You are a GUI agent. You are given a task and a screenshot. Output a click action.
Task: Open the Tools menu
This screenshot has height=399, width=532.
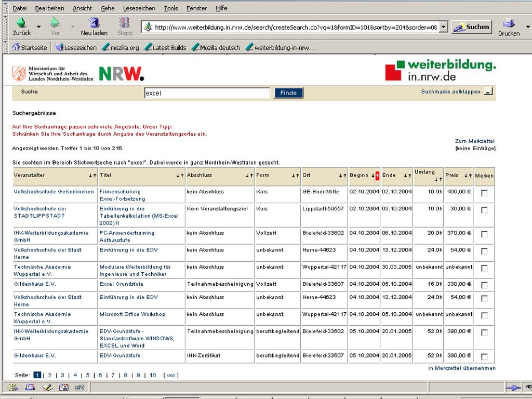(170, 8)
